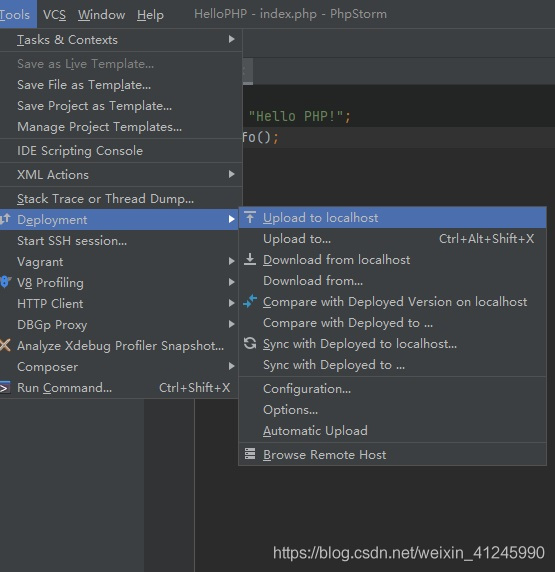Viewport: 555px width, 572px height.
Task: Open the Help menu
Action: pyautogui.click(x=150, y=15)
